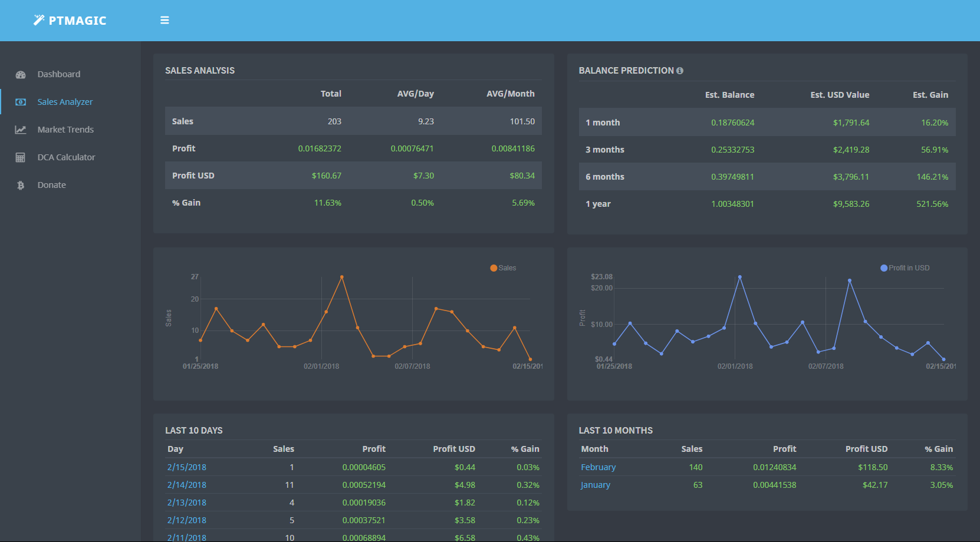
Task: Click the 3 months USD value $2,419.28
Action: point(851,150)
